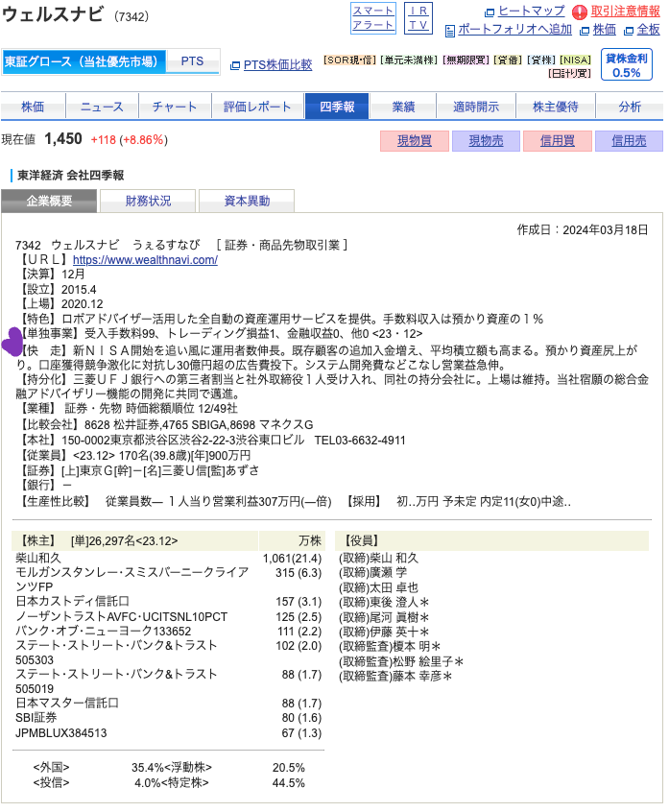
Task: Open the 適時開示 tab
Action: (x=476, y=107)
